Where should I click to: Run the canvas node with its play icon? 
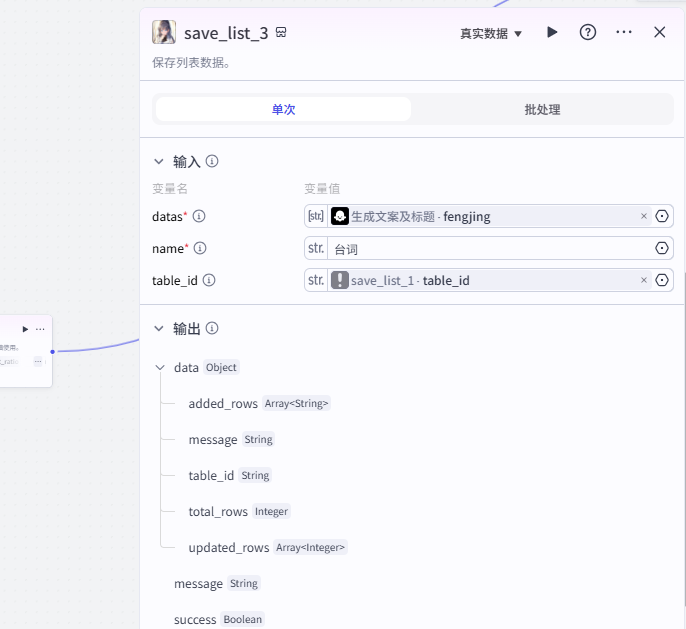(25, 329)
